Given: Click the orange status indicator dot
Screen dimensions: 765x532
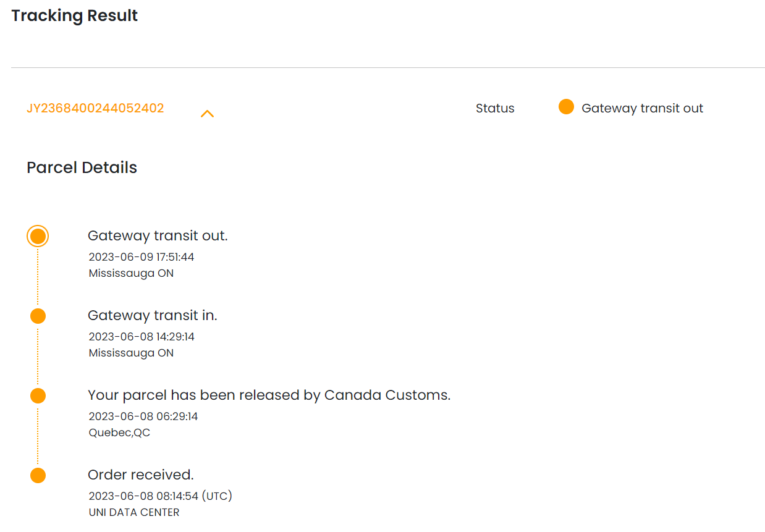Looking at the screenshot, I should click(566, 108).
